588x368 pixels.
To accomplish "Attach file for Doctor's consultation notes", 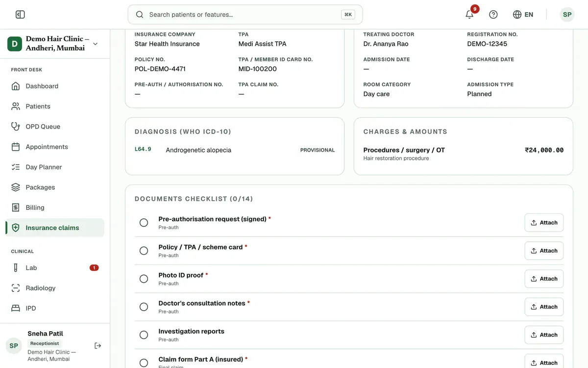I will (x=544, y=307).
